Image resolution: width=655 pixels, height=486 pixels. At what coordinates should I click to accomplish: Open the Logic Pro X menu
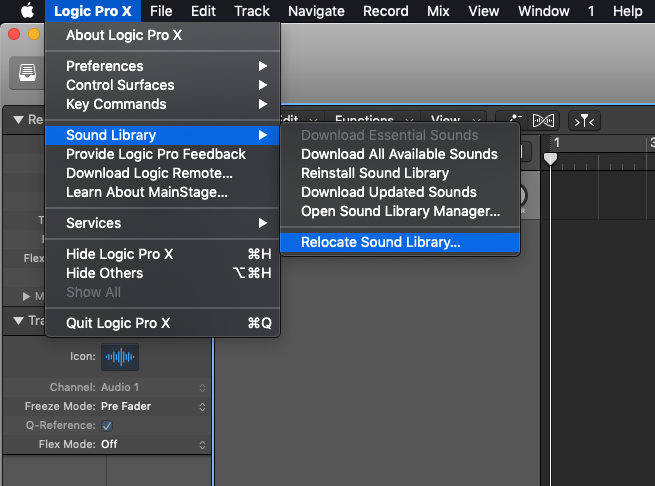(x=93, y=11)
